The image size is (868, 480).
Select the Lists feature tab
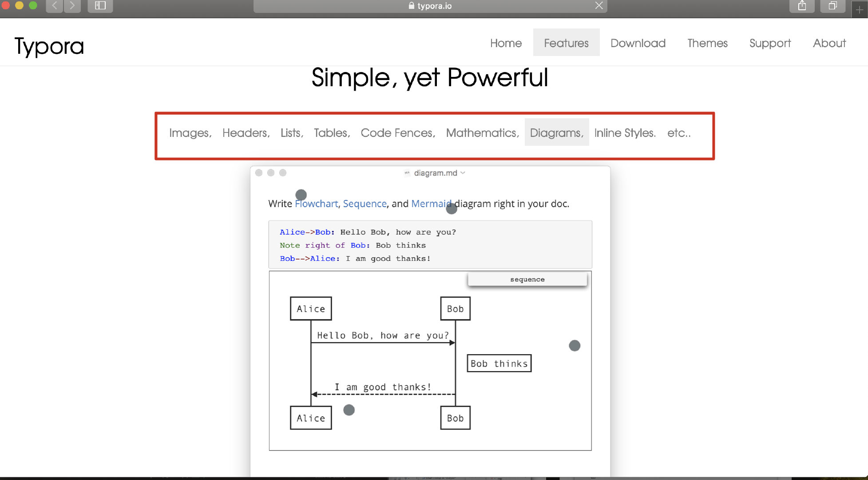292,132
